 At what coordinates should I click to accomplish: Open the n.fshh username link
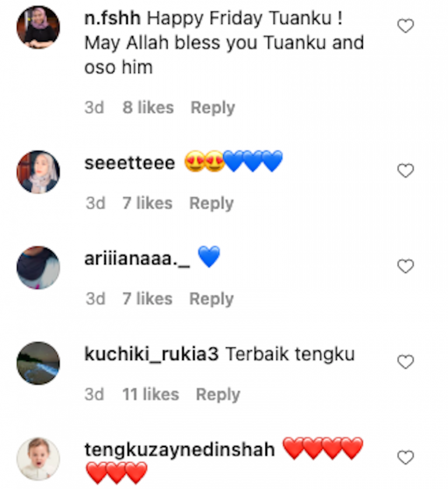113,18
